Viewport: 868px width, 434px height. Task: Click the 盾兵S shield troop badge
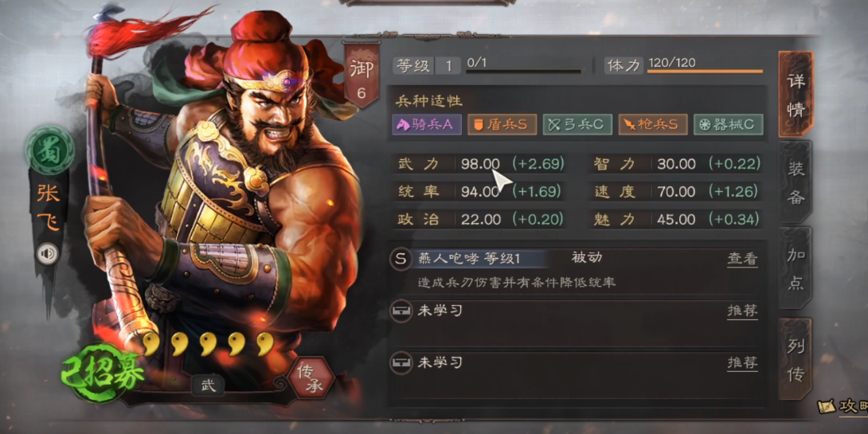pos(502,124)
